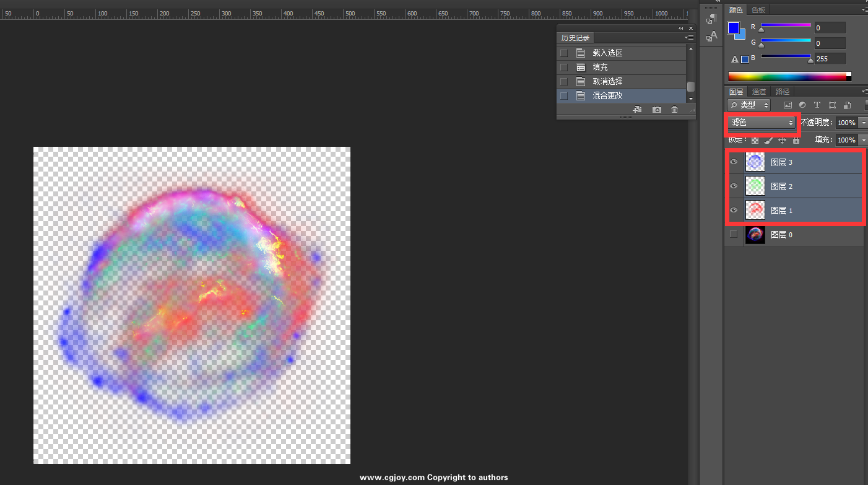Click the 填充 100% value field
Screen dimensions: 868x485
tap(846, 140)
